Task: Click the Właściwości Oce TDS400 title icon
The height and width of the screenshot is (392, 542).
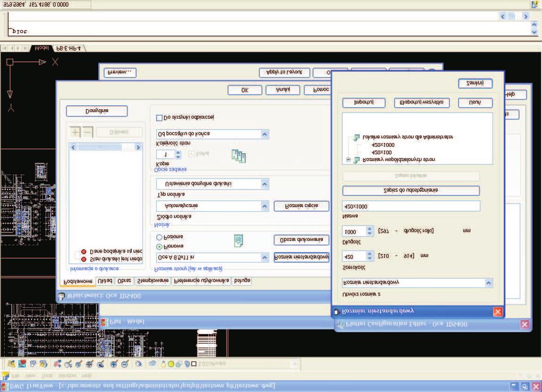Action: coord(61,296)
